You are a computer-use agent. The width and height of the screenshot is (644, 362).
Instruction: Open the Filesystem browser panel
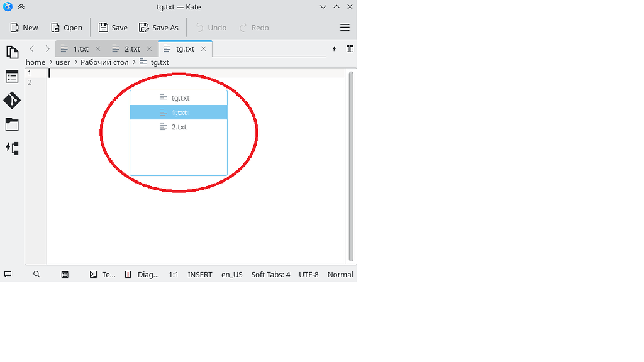pos(12,124)
